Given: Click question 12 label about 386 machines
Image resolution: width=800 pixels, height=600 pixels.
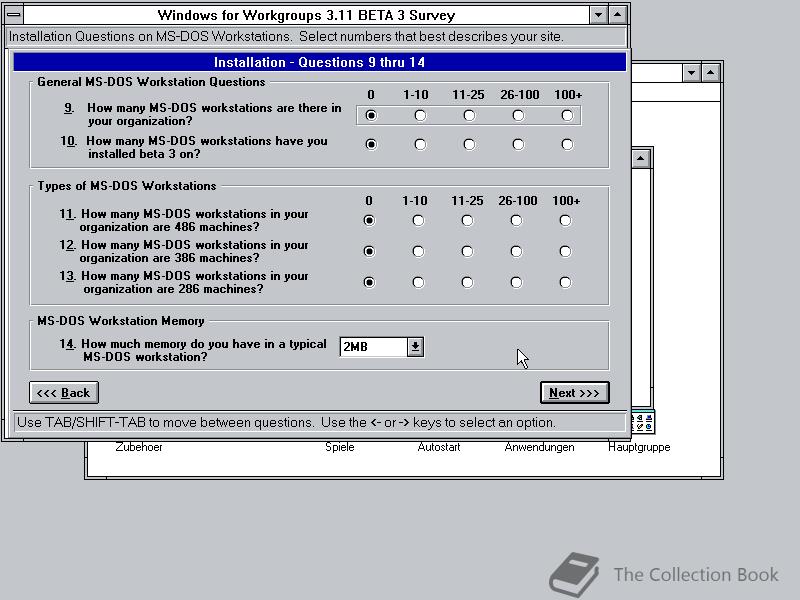Looking at the screenshot, I should 184,252.
